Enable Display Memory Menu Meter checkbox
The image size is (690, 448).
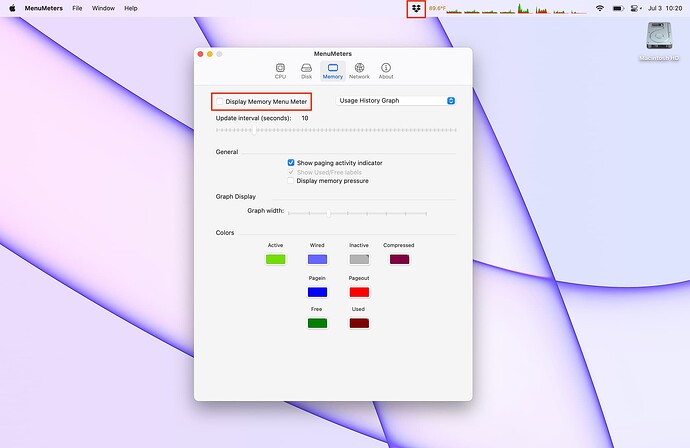coord(220,101)
